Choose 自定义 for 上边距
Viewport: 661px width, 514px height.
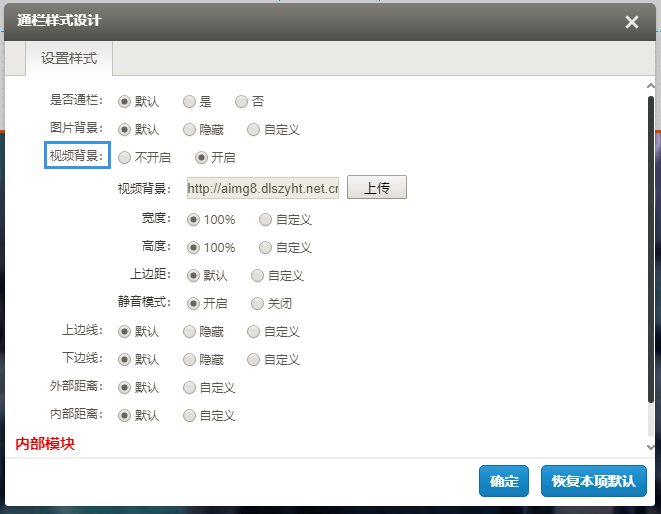coord(257,275)
